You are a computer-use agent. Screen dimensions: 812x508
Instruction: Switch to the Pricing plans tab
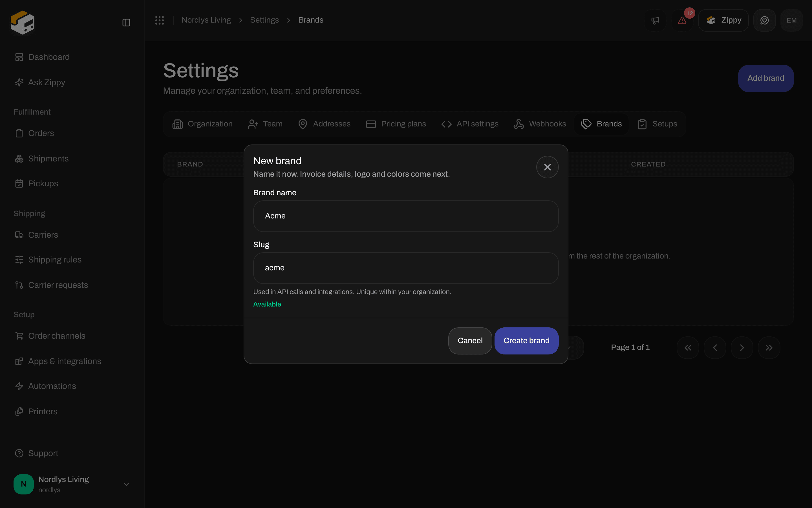point(396,124)
